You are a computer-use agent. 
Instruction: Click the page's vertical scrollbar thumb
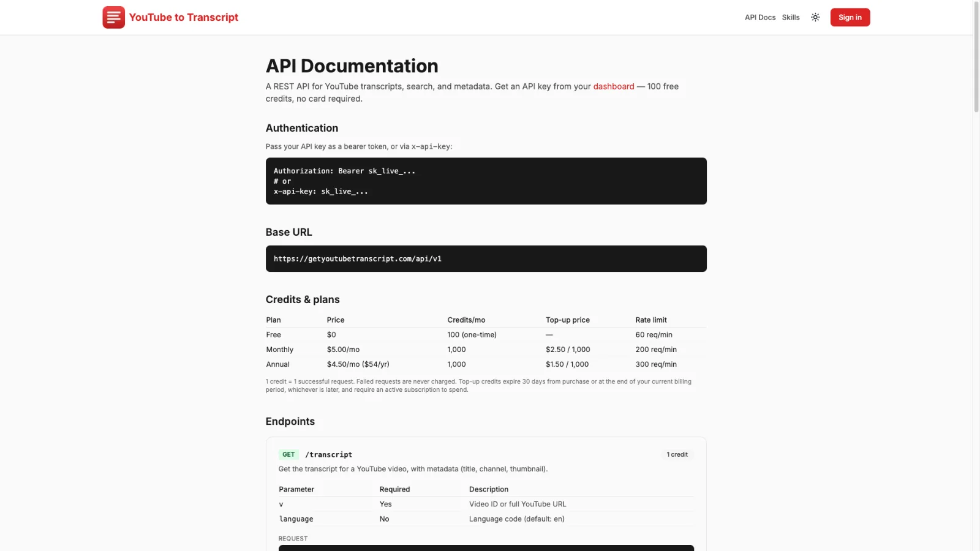click(x=976, y=56)
